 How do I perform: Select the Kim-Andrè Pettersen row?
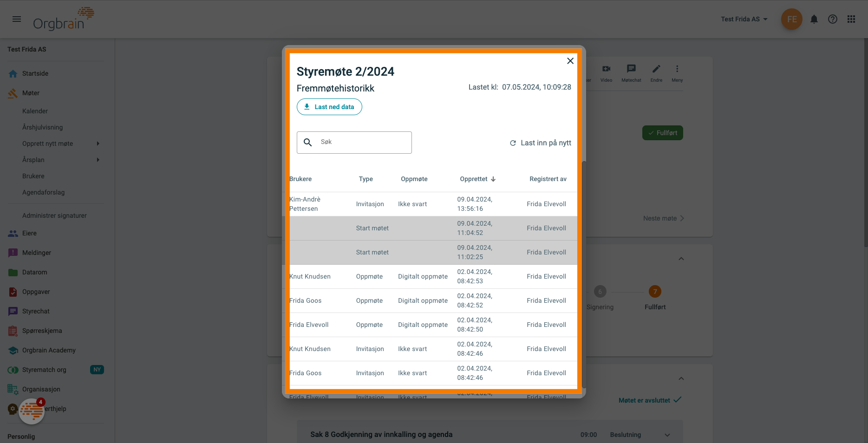431,204
